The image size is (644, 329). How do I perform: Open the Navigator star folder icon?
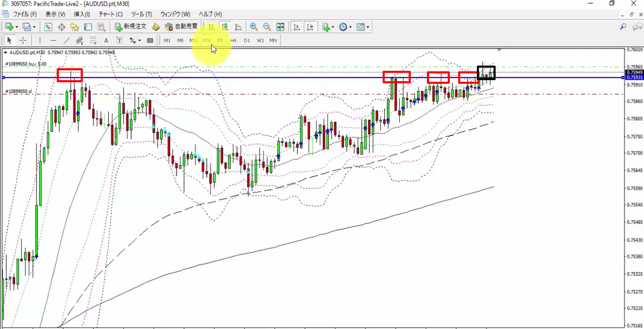(x=74, y=27)
